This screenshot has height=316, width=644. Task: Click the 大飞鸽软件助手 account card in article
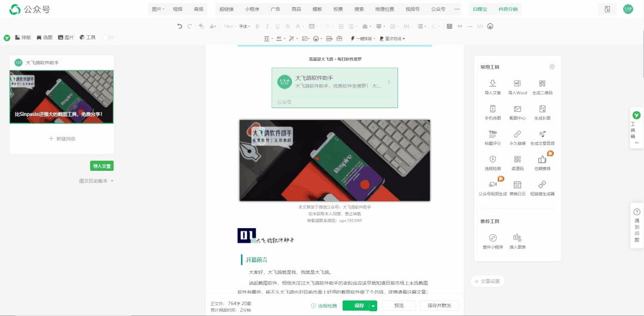335,88
